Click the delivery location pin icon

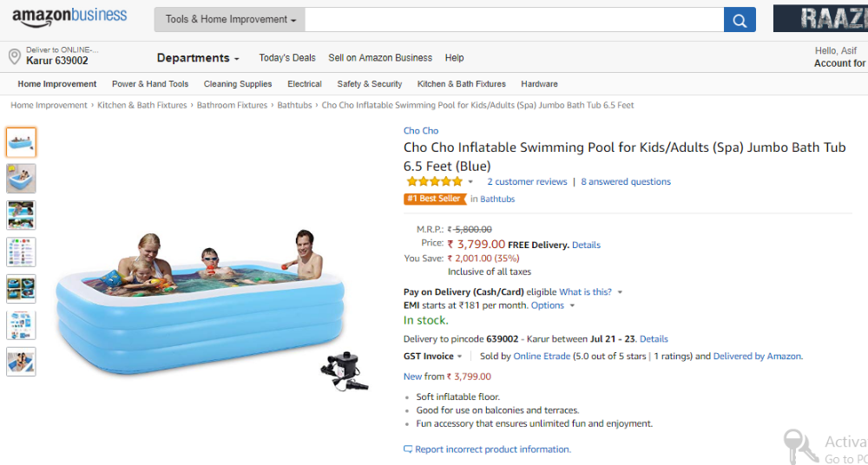coord(14,56)
